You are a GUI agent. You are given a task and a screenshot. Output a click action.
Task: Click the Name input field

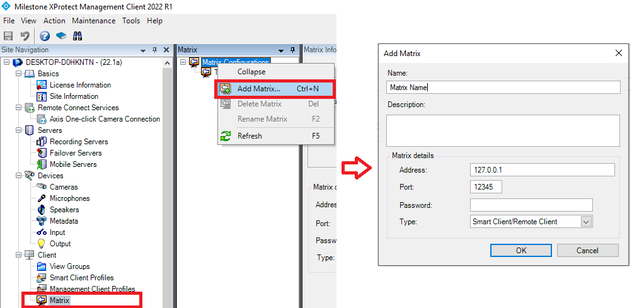[x=503, y=87]
